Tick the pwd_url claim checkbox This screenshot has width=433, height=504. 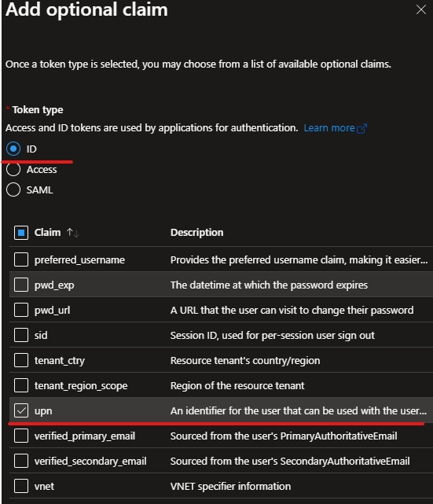21,310
